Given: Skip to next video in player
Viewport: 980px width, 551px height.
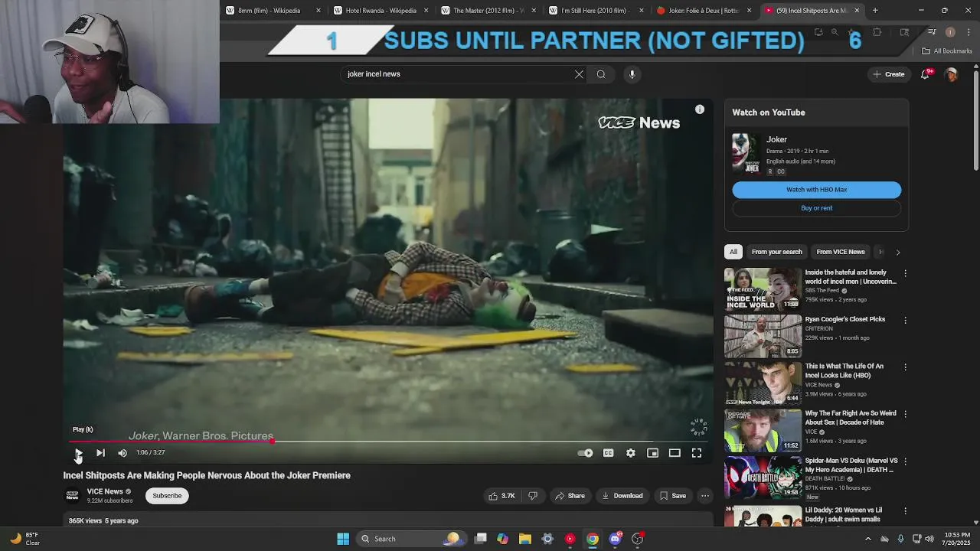Looking at the screenshot, I should (100, 453).
